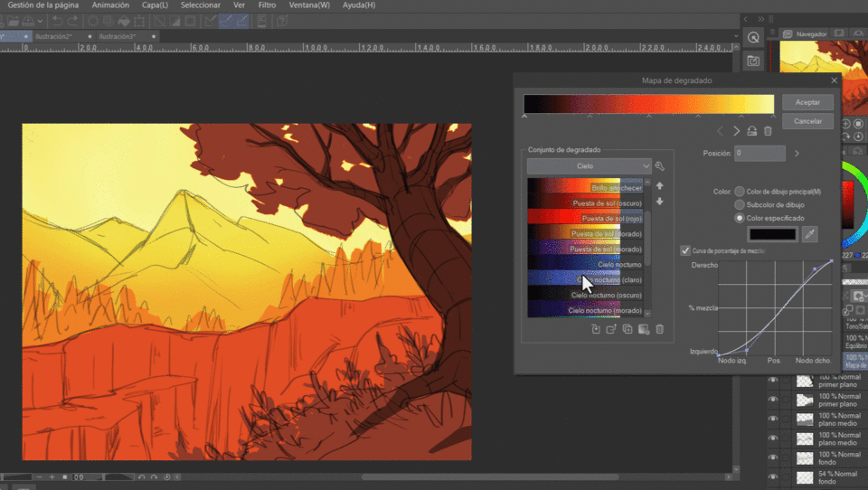Click the black specified color swatch
The image size is (868, 490).
pyautogui.click(x=771, y=235)
